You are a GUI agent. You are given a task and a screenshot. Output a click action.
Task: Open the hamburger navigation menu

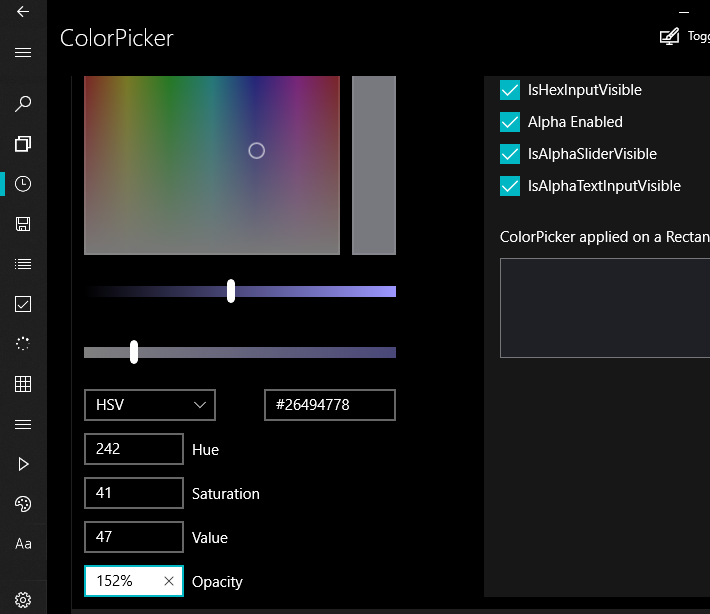[x=23, y=52]
